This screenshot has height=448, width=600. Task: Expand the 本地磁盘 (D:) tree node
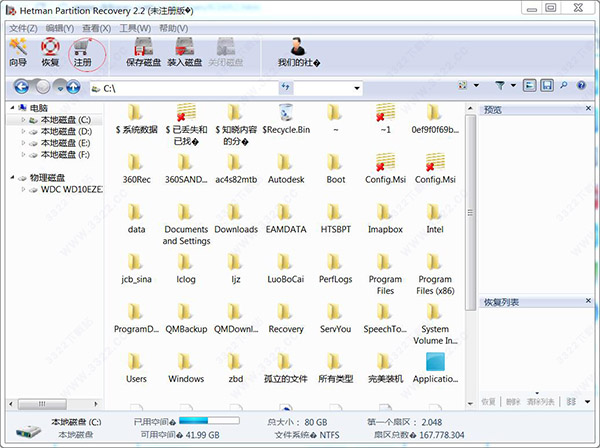coord(23,131)
